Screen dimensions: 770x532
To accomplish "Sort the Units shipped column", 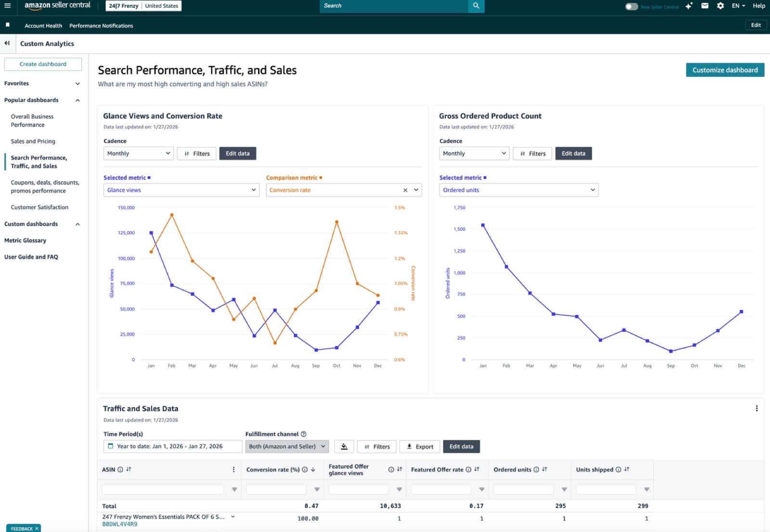I will coord(627,469).
